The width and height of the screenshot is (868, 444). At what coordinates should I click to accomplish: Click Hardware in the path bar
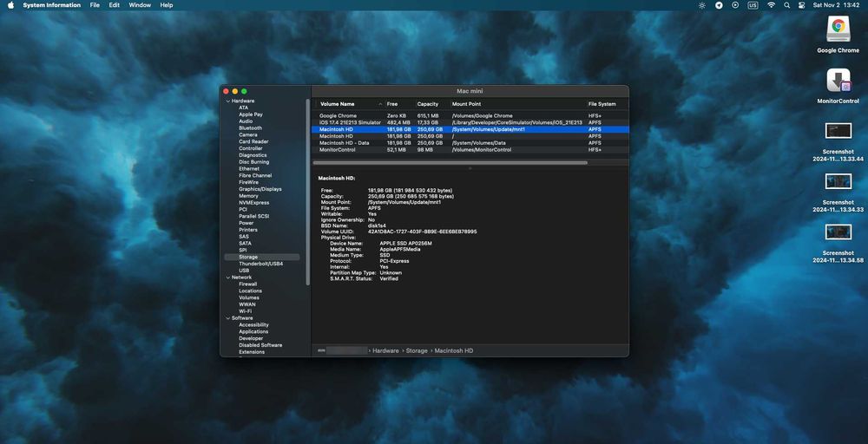385,351
